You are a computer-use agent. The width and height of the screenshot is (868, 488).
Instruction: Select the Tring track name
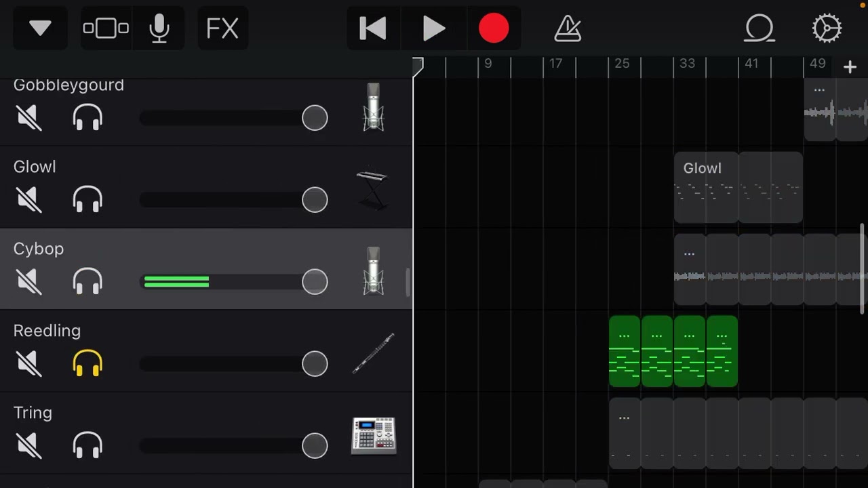33,413
